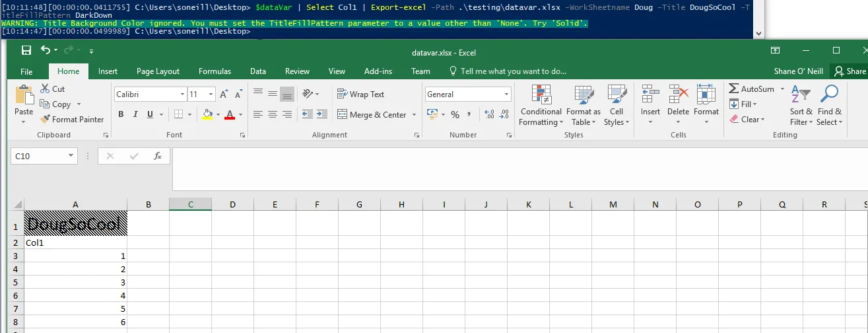Open the text Orientation tool
The width and height of the screenshot is (868, 333).
[x=311, y=94]
